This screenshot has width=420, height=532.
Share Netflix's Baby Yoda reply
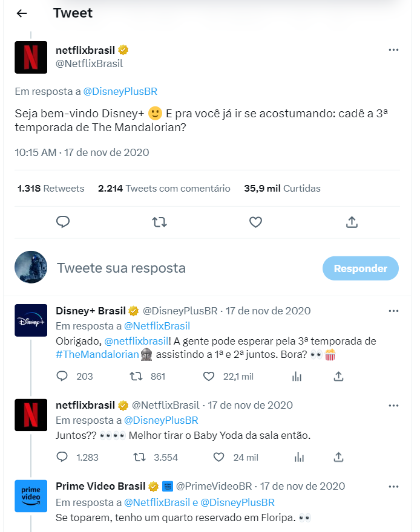pyautogui.click(x=339, y=457)
